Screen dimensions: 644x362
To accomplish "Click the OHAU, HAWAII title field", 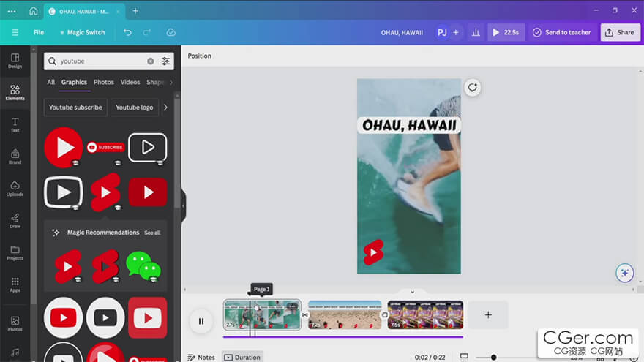I will pos(402,32).
